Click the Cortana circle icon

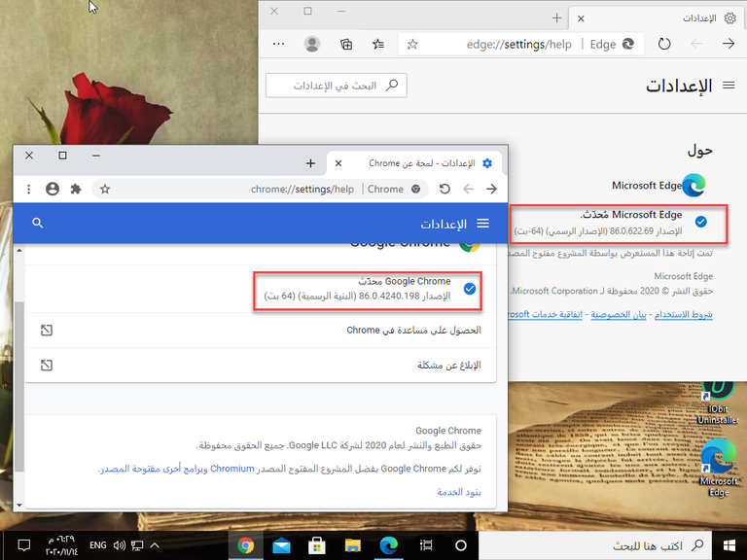point(460,545)
